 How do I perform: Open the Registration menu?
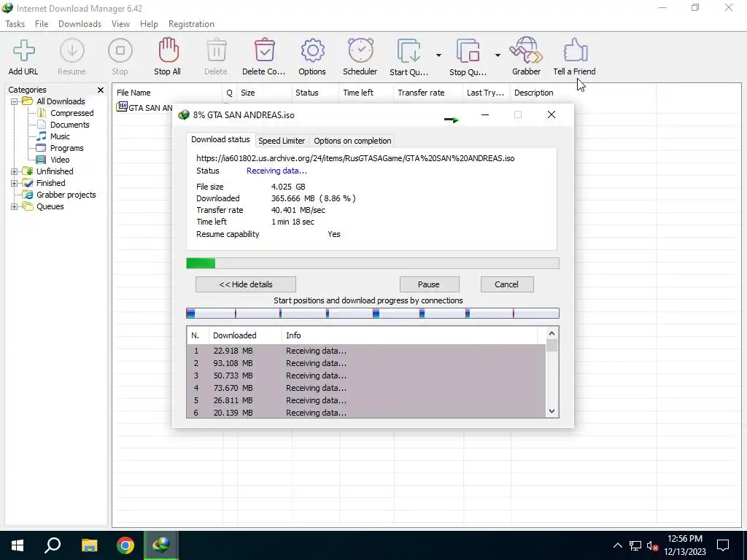pos(192,24)
